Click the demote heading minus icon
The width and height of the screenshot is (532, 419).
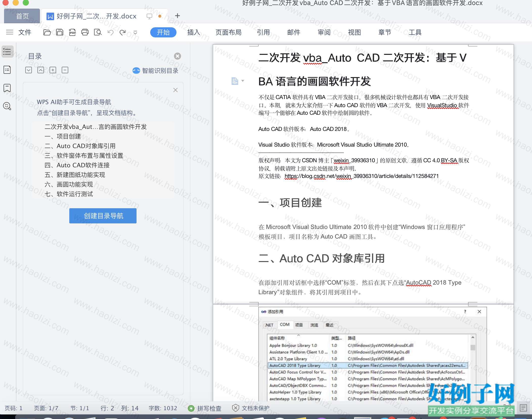click(65, 70)
